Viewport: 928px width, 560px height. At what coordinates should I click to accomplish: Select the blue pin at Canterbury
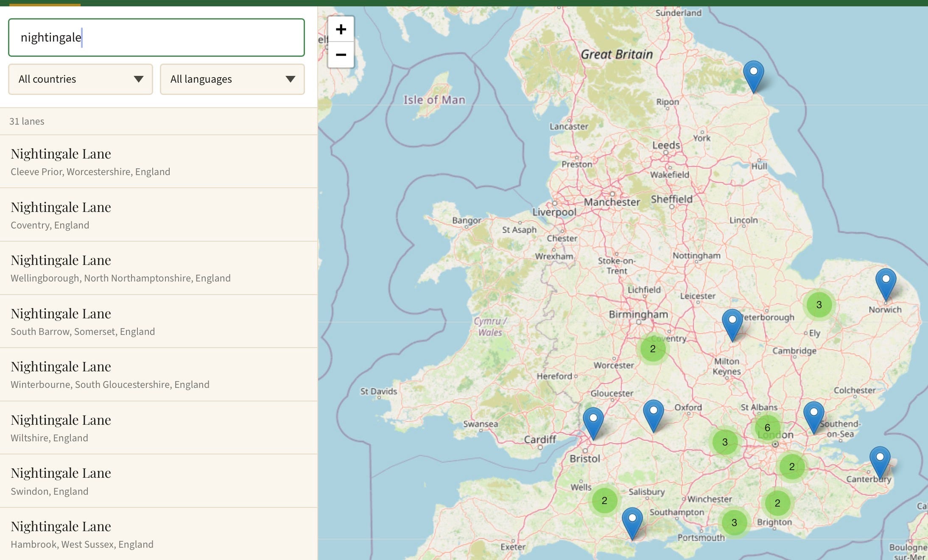pyautogui.click(x=880, y=463)
